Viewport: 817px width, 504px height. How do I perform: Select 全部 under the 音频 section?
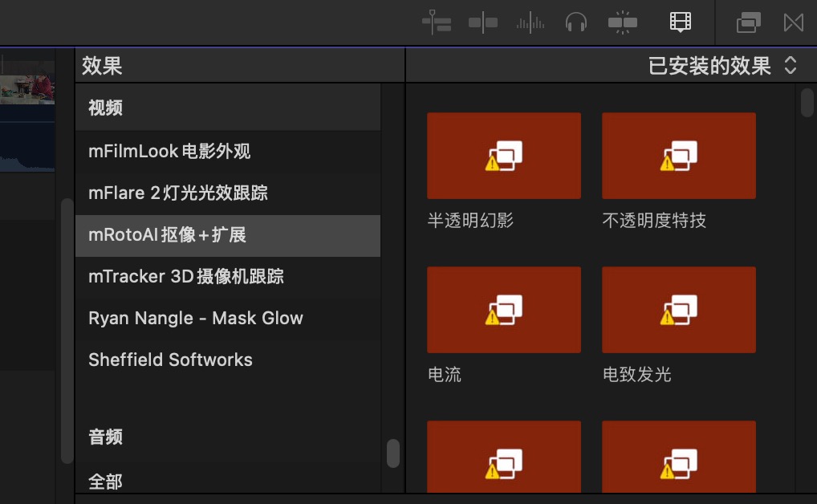(105, 482)
